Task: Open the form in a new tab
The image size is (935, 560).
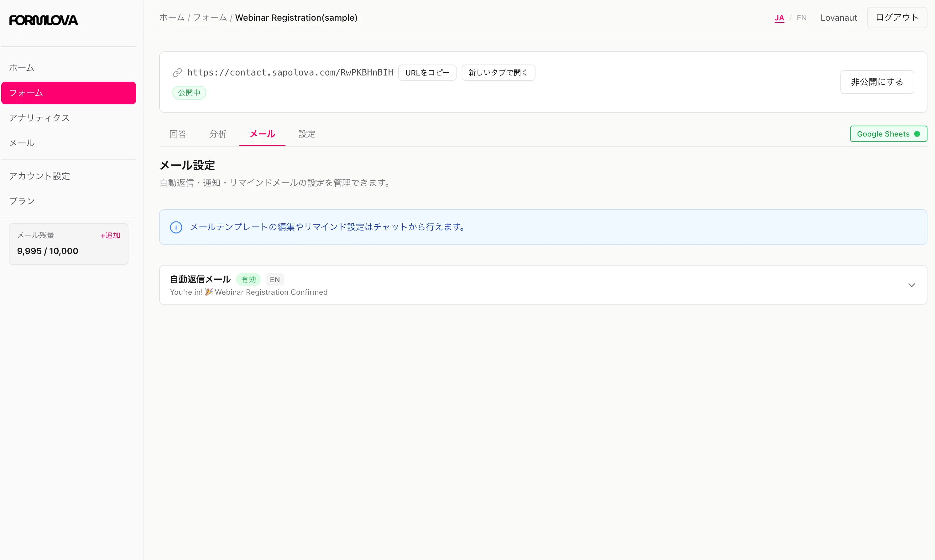Action: 498,72
